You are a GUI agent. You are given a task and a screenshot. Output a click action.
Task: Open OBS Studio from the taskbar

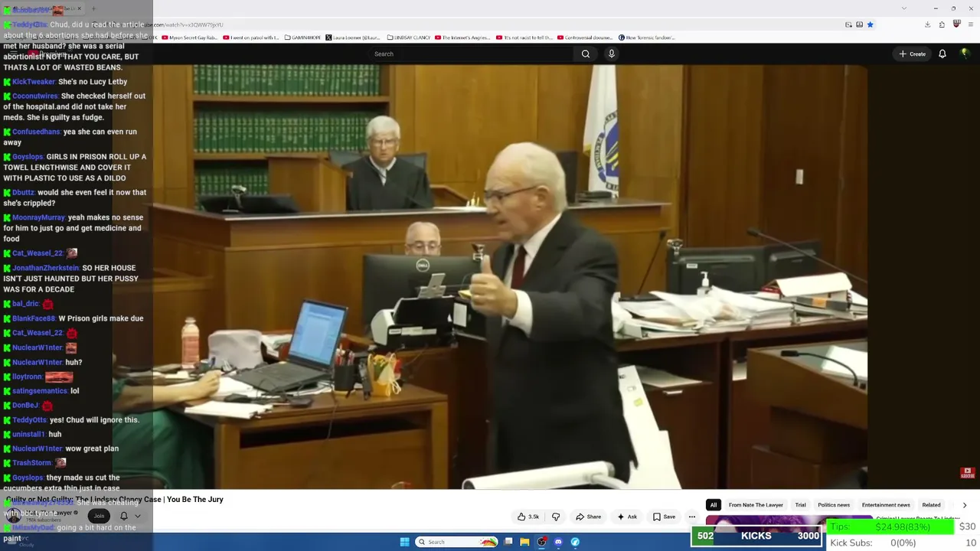click(x=541, y=542)
